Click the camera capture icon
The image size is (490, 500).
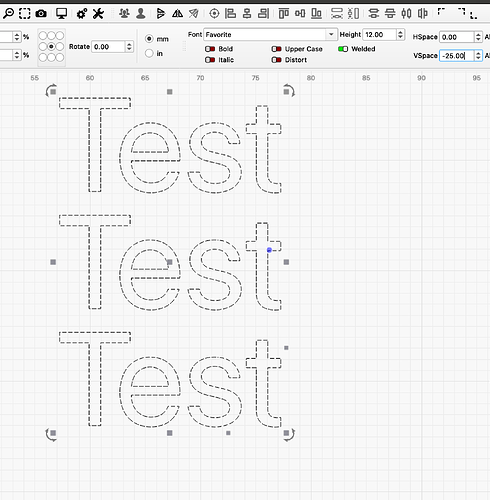coord(41,14)
